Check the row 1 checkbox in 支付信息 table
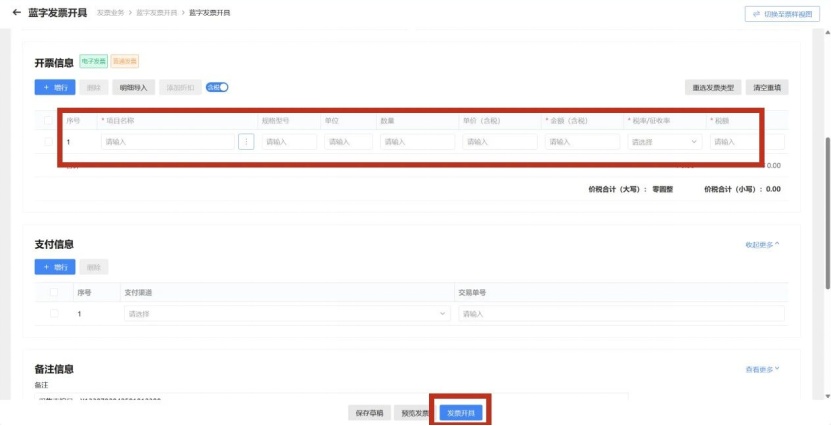 coord(54,314)
